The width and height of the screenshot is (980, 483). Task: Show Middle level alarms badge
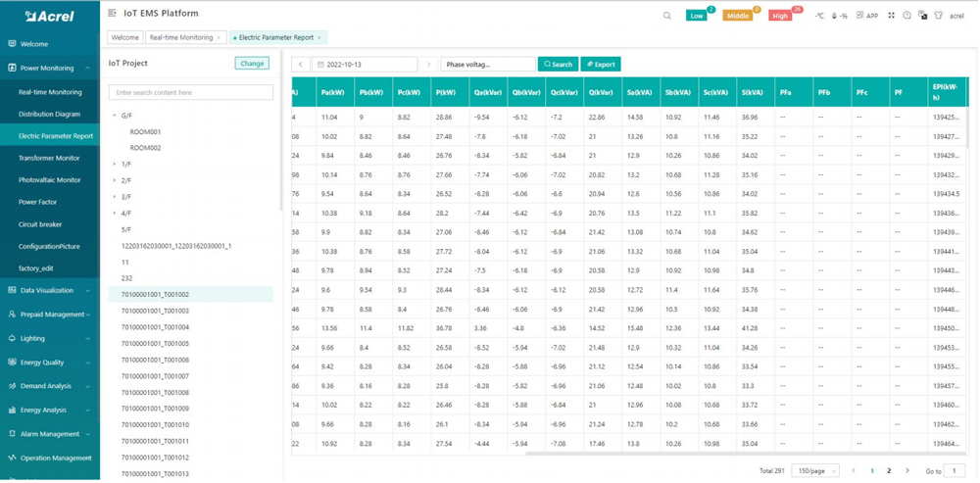[738, 16]
